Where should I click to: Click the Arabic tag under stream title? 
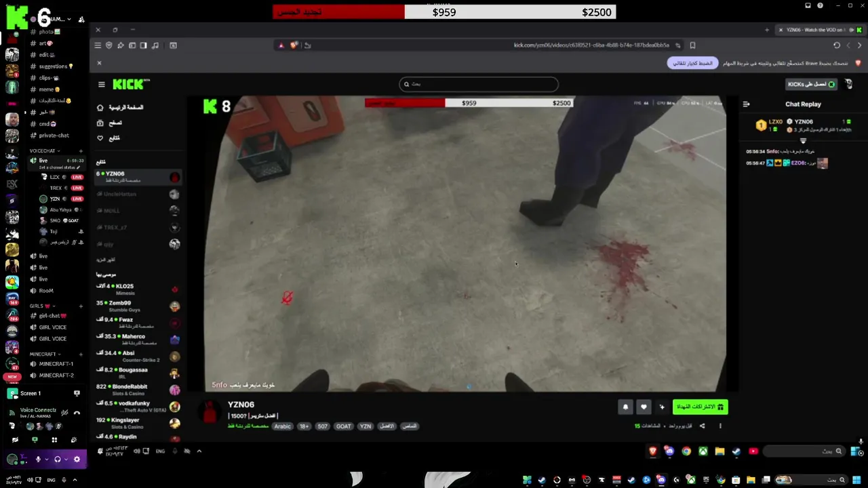coord(282,426)
